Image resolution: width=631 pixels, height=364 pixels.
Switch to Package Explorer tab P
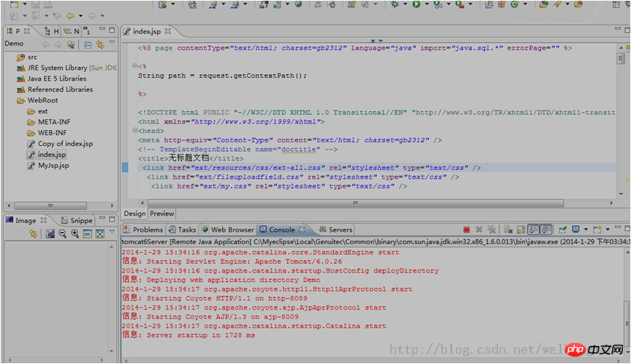tap(17, 31)
